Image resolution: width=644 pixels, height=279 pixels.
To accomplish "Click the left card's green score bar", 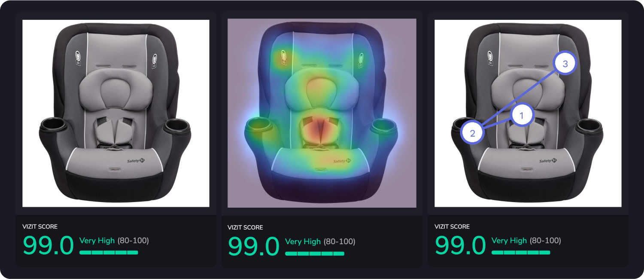I will click(x=109, y=252).
